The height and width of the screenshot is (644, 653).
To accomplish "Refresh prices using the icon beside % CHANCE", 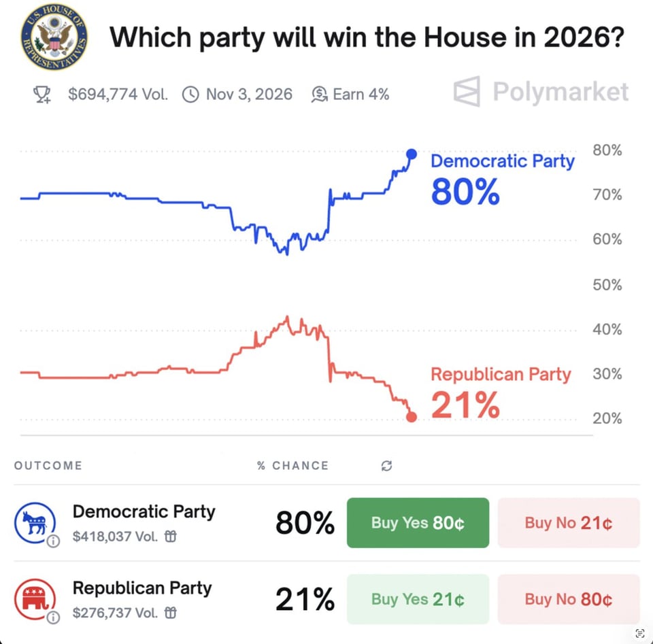I will coord(386,466).
